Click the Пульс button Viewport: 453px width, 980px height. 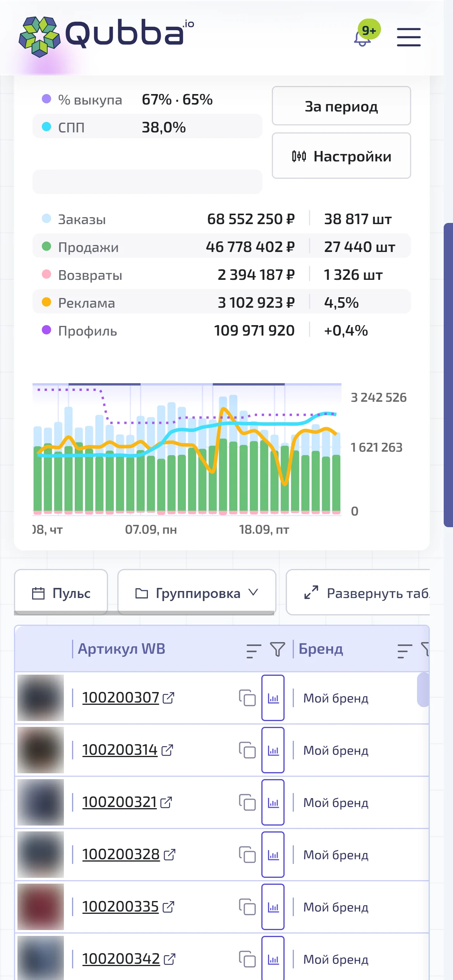coord(61,592)
